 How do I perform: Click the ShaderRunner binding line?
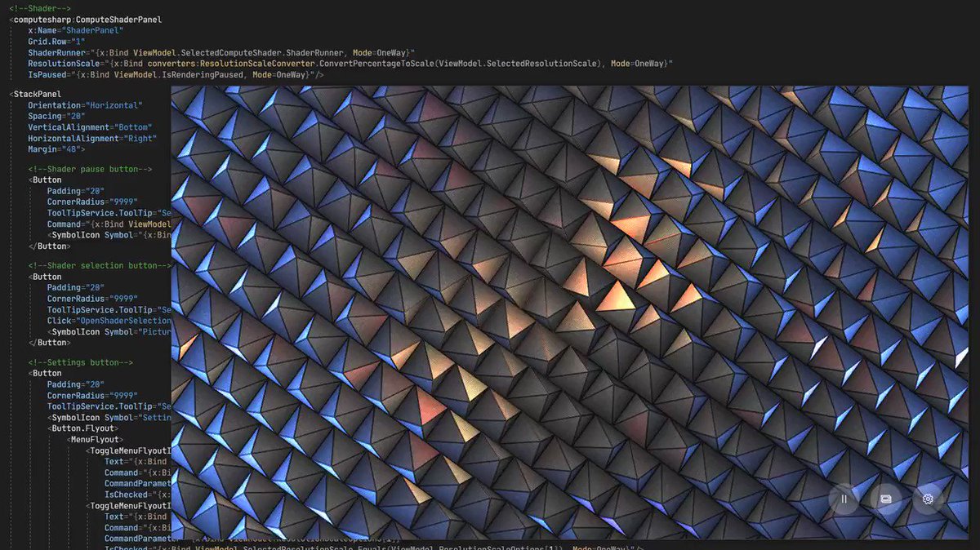[x=221, y=52]
